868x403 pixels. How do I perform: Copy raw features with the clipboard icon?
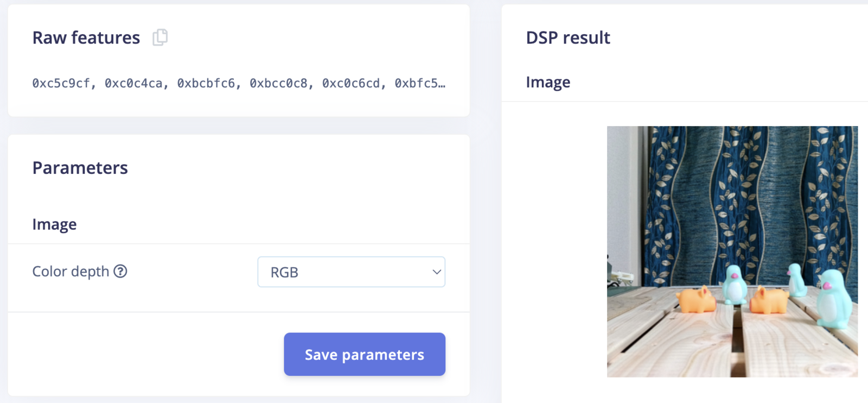tap(160, 37)
